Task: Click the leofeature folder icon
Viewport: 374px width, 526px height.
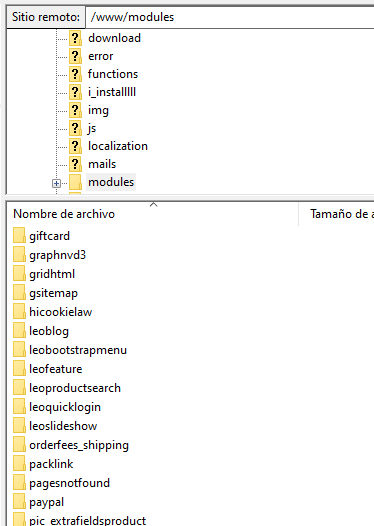Action: (19, 368)
